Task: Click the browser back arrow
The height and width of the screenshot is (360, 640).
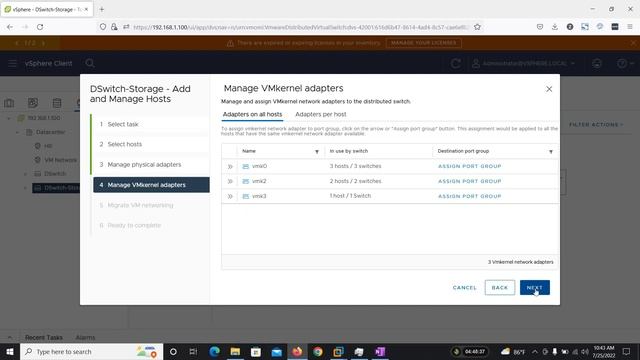Action: click(10, 27)
